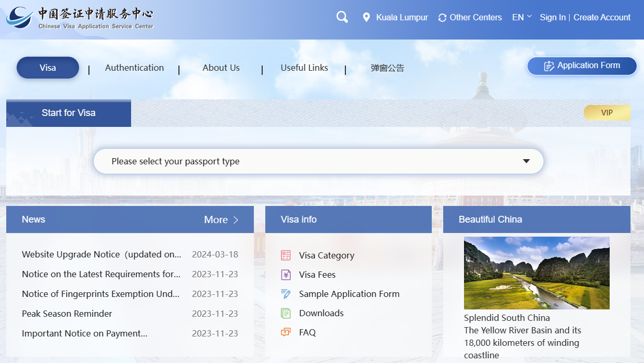
Task: Expand News with the More arrow
Action: tap(221, 219)
